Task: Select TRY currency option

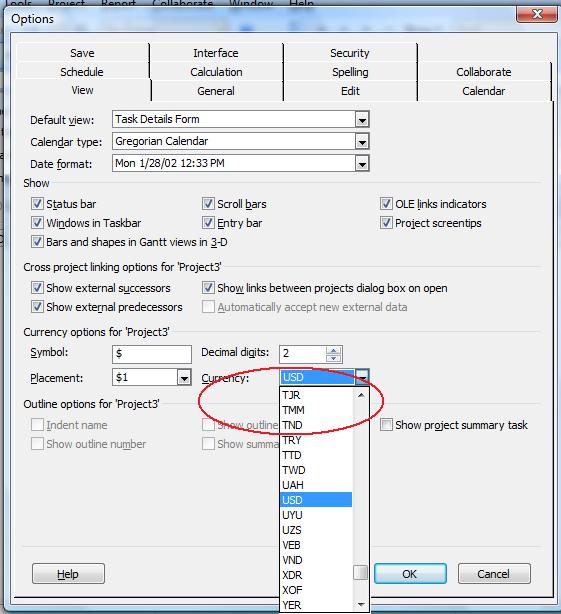Action: [316, 440]
